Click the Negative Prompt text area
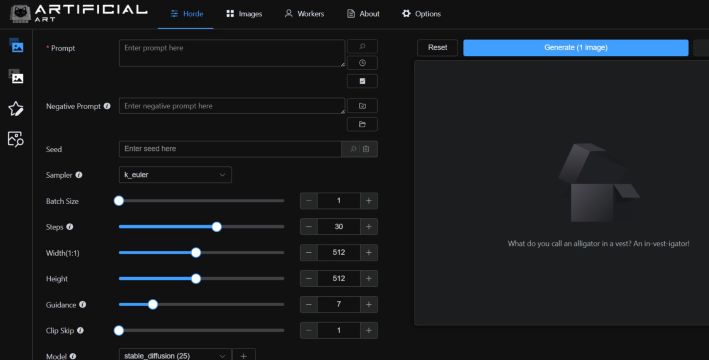This screenshot has width=709, height=360. pyautogui.click(x=232, y=106)
